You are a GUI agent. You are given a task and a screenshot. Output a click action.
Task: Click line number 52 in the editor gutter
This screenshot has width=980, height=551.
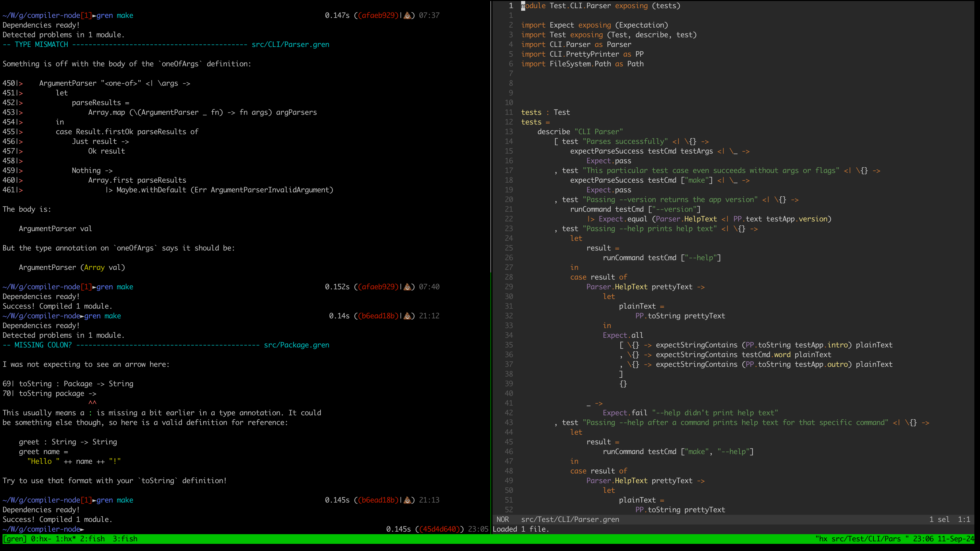[x=509, y=510]
